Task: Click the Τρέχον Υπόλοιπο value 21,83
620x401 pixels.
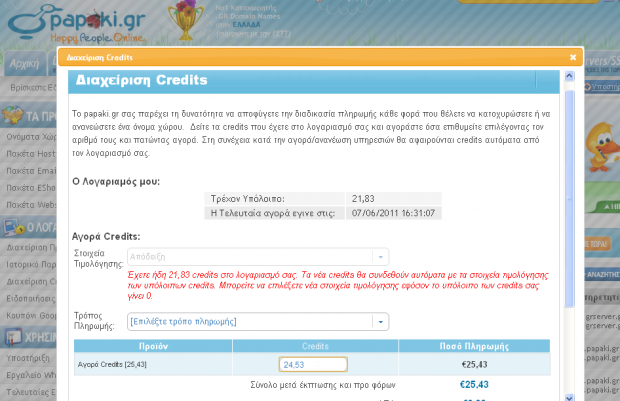Action: [363, 199]
